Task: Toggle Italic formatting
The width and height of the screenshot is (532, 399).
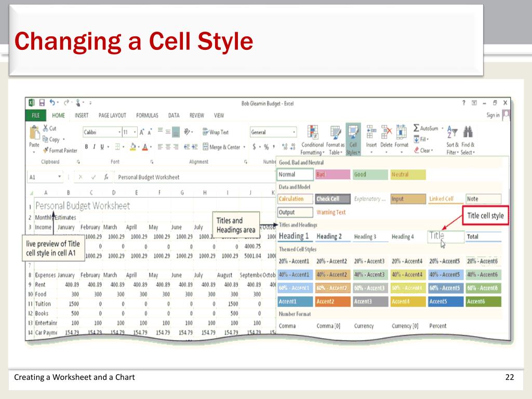Action: click(94, 147)
